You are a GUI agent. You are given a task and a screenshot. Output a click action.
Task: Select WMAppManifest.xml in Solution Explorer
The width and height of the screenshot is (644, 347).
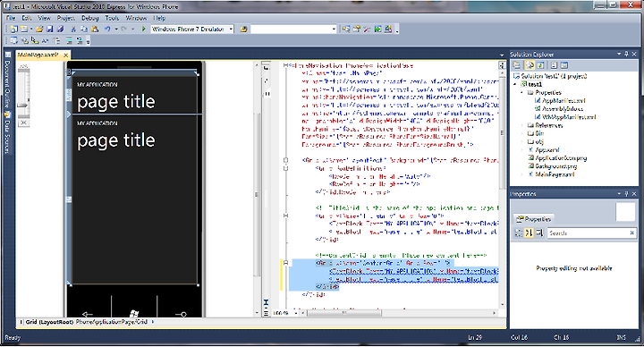[x=569, y=117]
